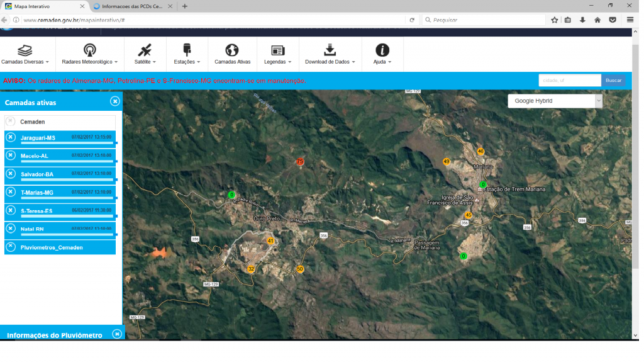Click the Informações do Pluviômetro panel header
Viewport: 644px width, 362px height.
pos(62,334)
